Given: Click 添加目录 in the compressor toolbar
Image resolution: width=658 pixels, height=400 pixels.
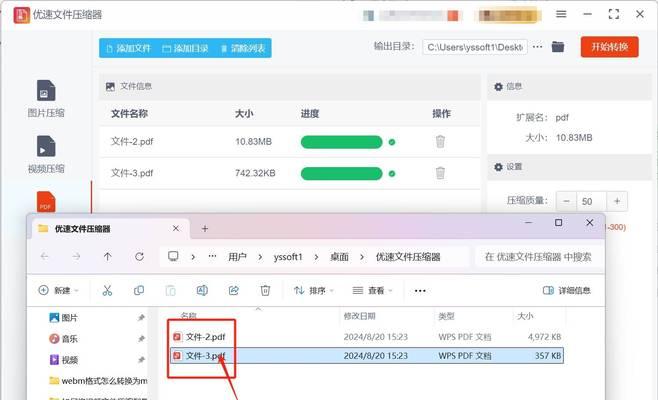Looking at the screenshot, I should coord(185,48).
